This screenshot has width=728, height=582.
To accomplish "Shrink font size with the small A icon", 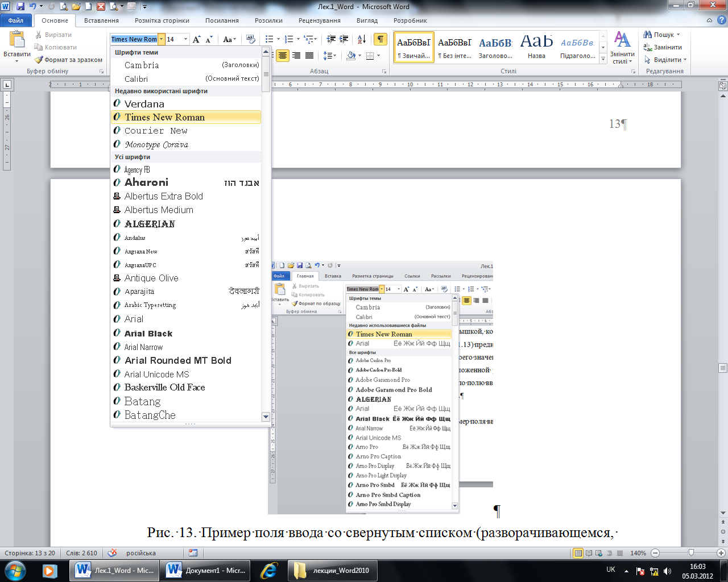I will pos(209,39).
